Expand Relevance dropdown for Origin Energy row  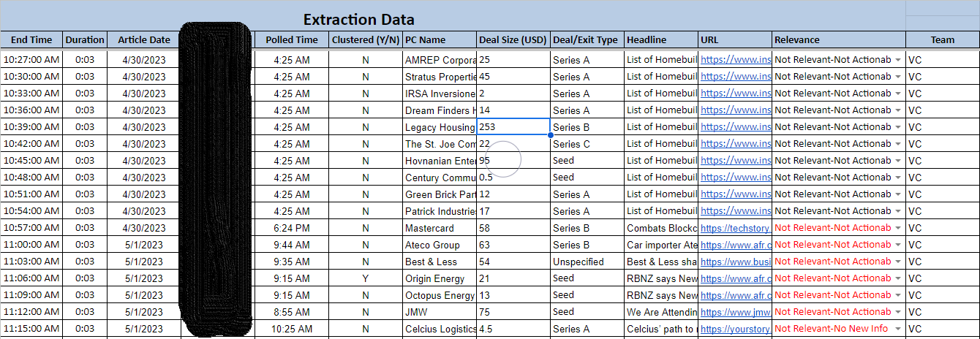tap(898, 278)
